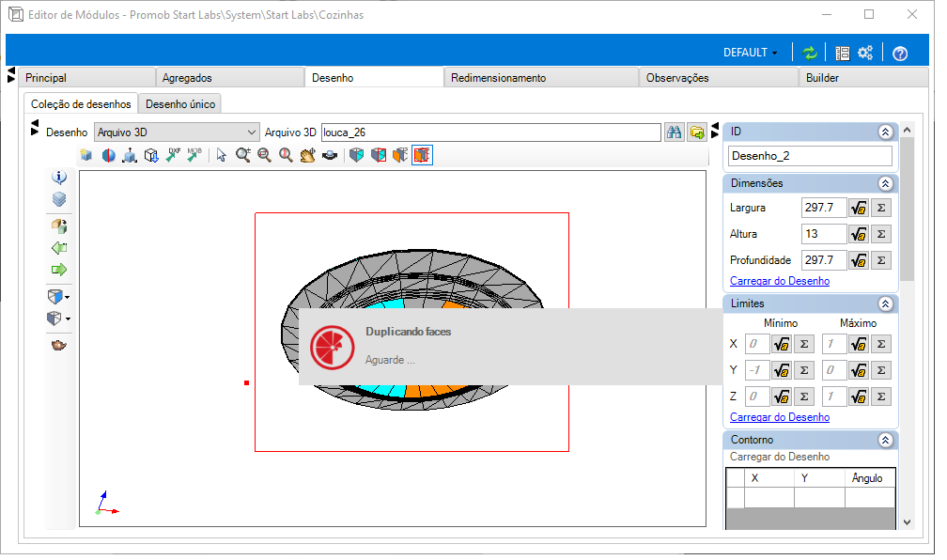
Task: Click Carregar do Desenho link under Dimensões
Action: pyautogui.click(x=779, y=281)
